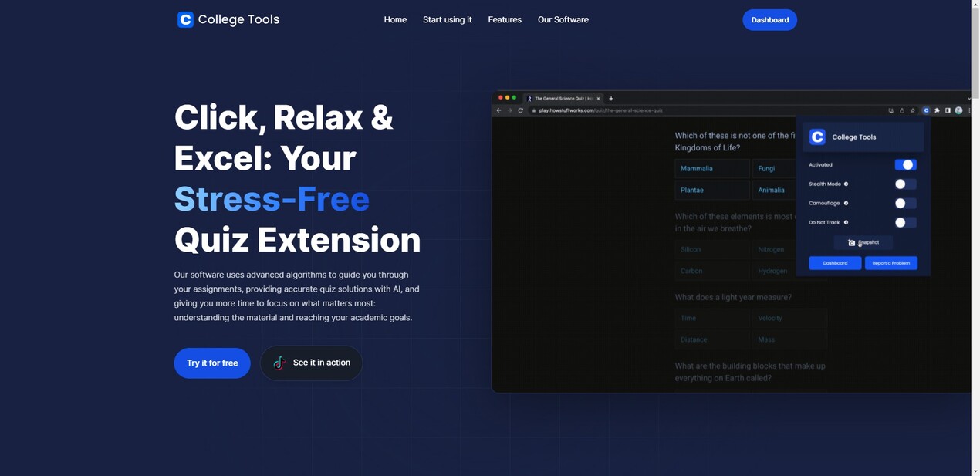Image resolution: width=980 pixels, height=476 pixels.
Task: Click the College Tools logo in the site header
Action: [228, 19]
